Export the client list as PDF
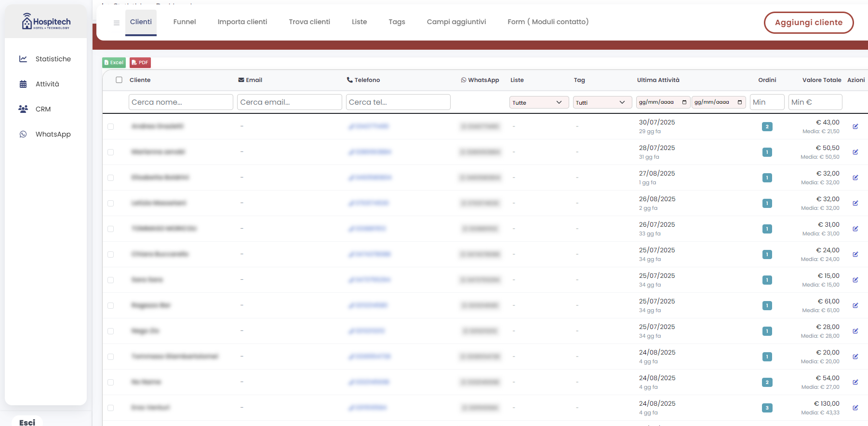Screen dimensions: 868x426 pos(140,63)
